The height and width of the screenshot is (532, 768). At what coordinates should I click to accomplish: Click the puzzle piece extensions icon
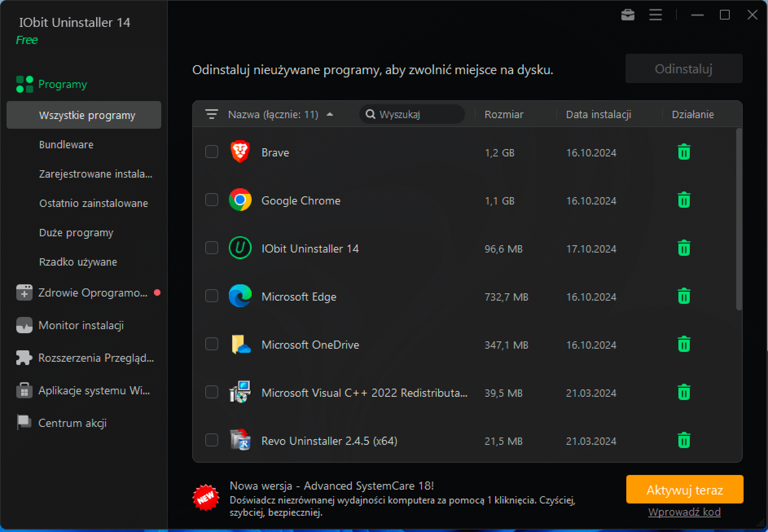(x=24, y=358)
